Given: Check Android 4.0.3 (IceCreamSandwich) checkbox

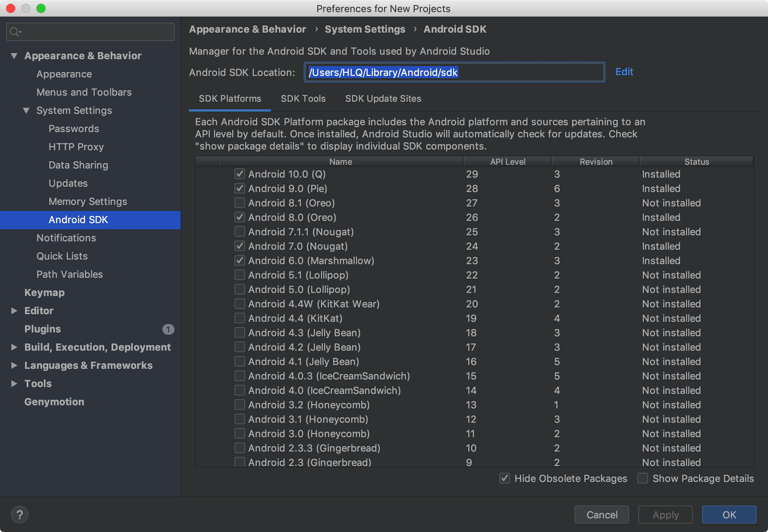Looking at the screenshot, I should (x=240, y=376).
